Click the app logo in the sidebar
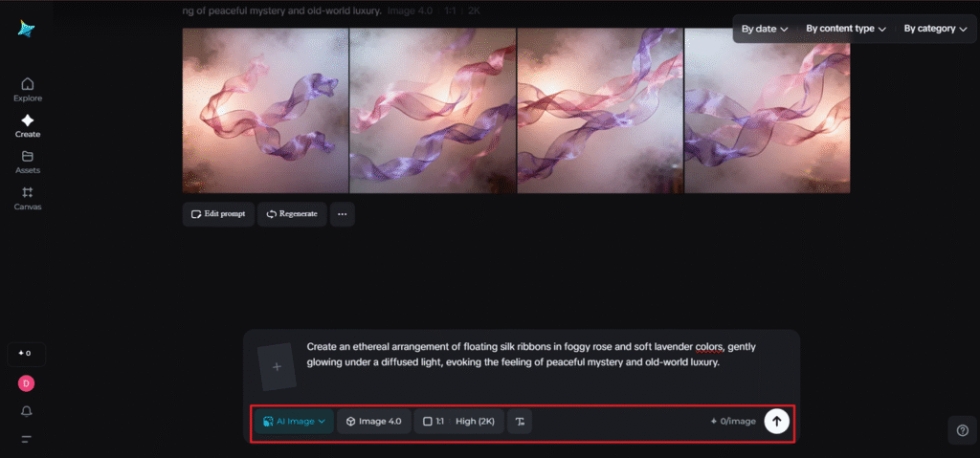 26,29
